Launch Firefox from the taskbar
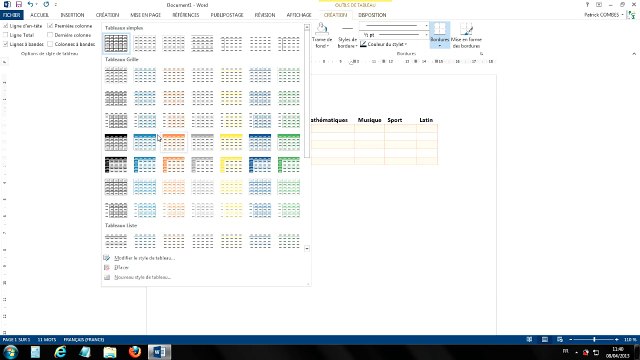The image size is (640, 360). tap(134, 352)
